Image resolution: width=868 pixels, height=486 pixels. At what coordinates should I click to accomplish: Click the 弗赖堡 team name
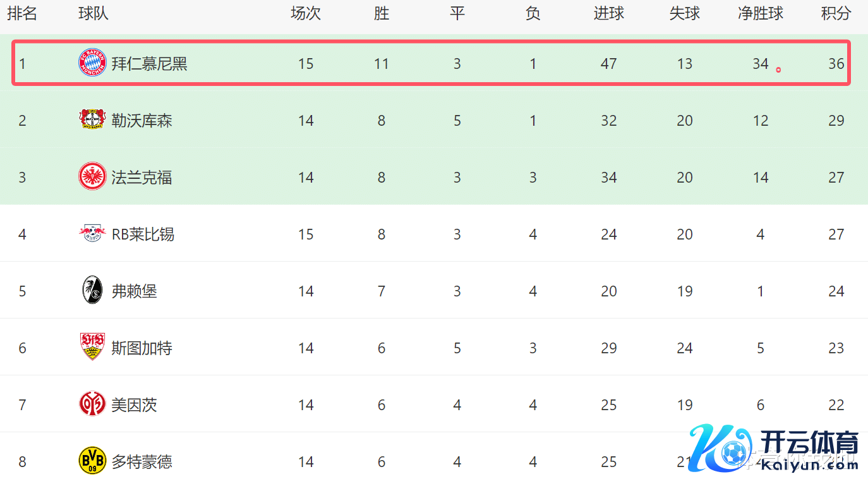[134, 291]
